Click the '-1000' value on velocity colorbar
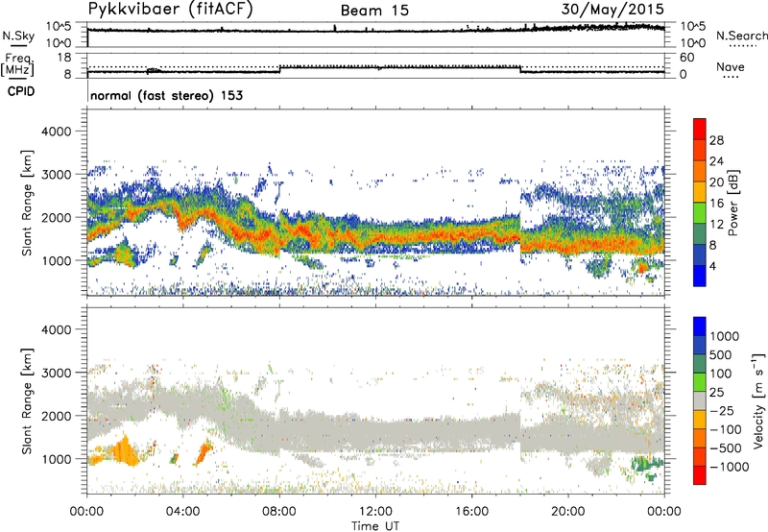This screenshot has height=532, width=768. 729,467
